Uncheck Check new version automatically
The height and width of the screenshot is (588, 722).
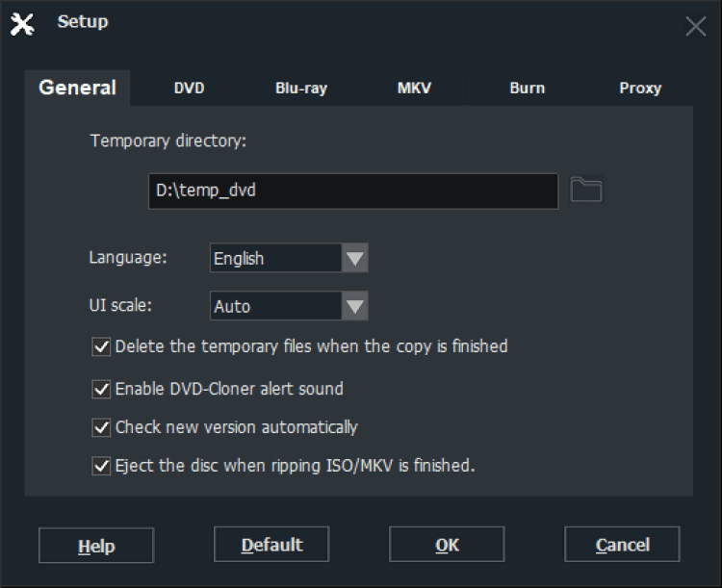click(101, 427)
